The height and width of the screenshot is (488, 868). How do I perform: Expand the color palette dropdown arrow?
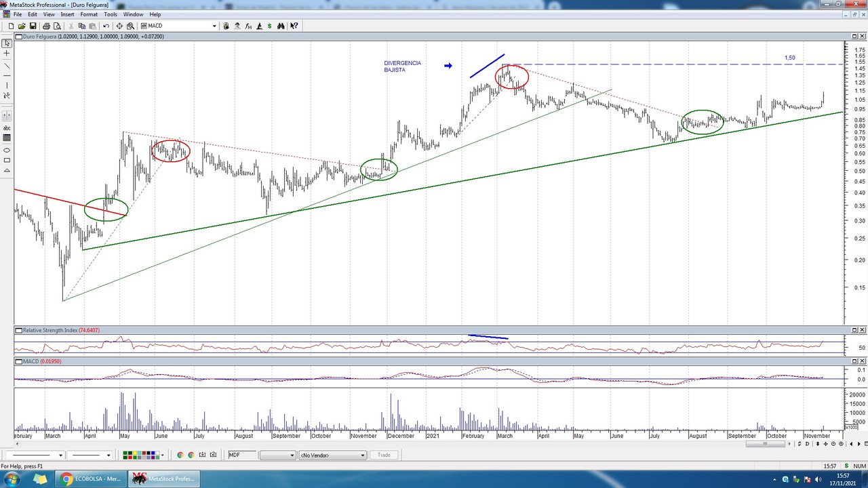click(162, 455)
